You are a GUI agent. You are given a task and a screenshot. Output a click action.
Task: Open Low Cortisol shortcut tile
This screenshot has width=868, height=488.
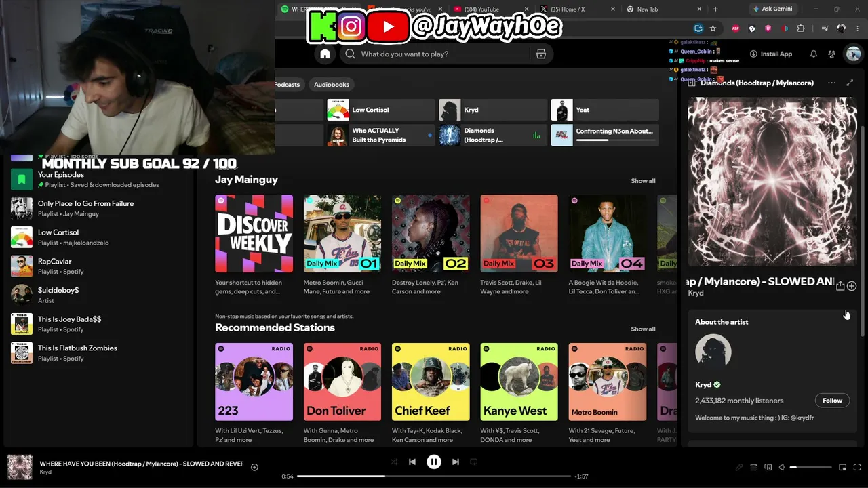[x=381, y=110]
